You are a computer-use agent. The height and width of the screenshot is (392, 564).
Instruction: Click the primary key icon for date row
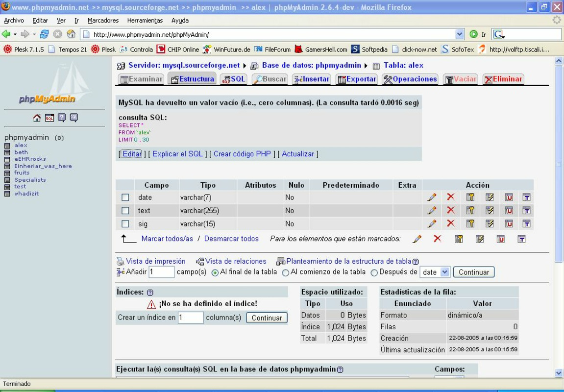tap(470, 197)
